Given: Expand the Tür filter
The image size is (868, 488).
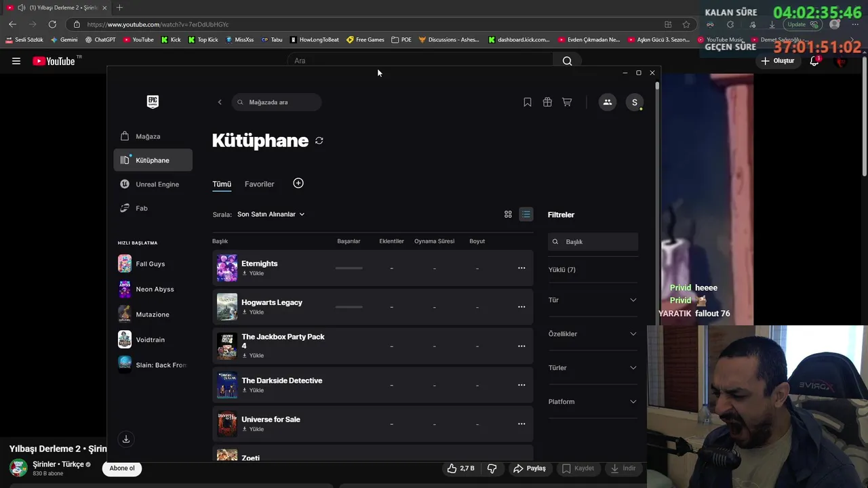Looking at the screenshot, I should 593,300.
